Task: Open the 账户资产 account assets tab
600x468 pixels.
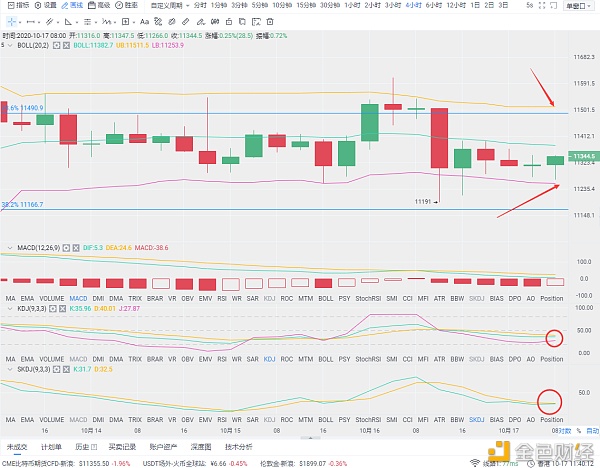Action: [163, 447]
